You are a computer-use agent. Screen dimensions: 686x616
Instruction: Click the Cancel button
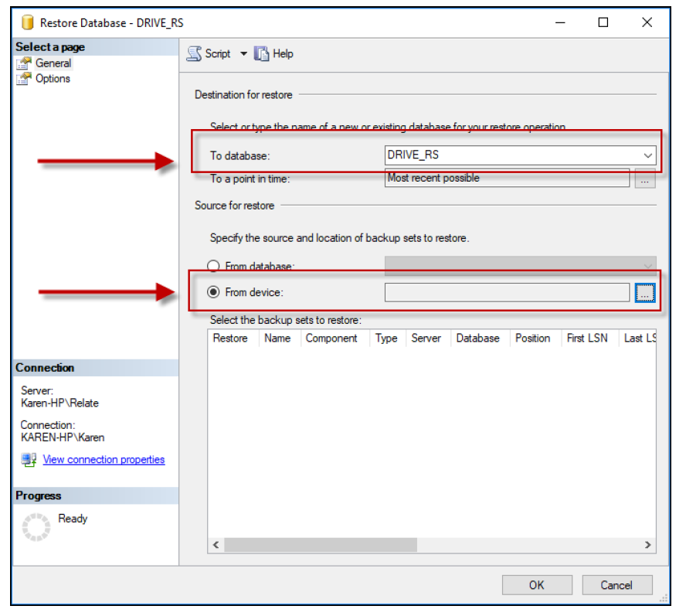click(617, 585)
